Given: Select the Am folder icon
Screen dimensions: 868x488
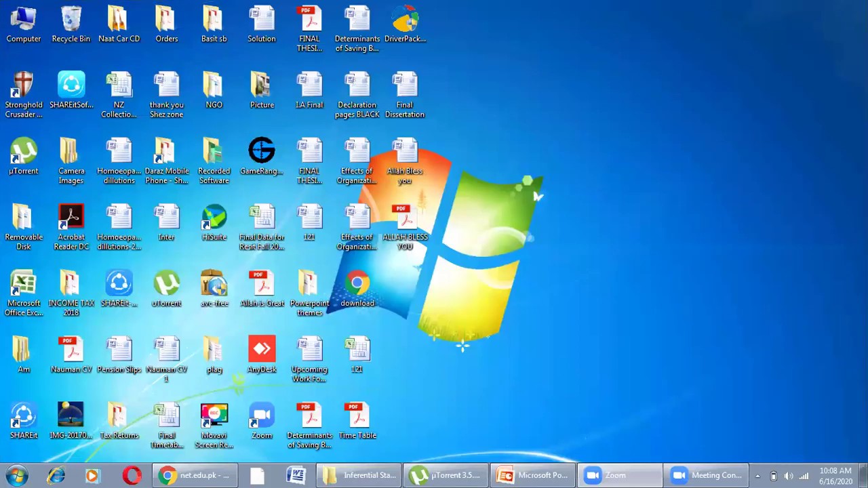Looking at the screenshot, I should click(x=24, y=355).
